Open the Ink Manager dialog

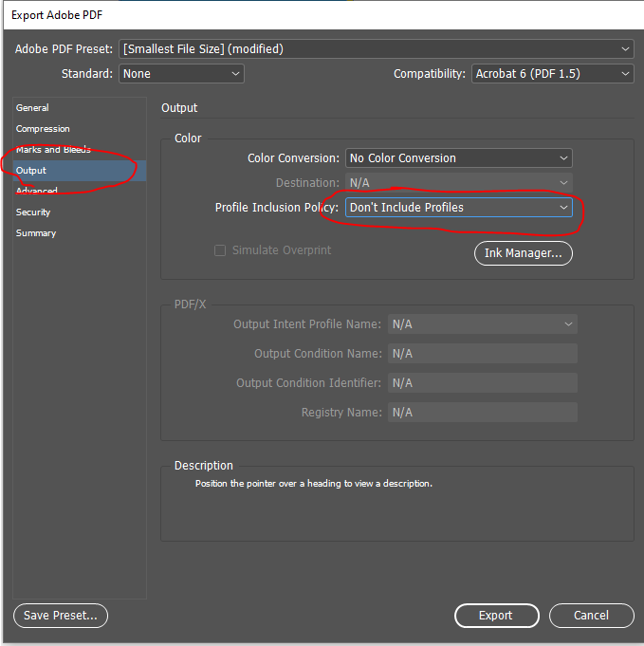(x=524, y=253)
